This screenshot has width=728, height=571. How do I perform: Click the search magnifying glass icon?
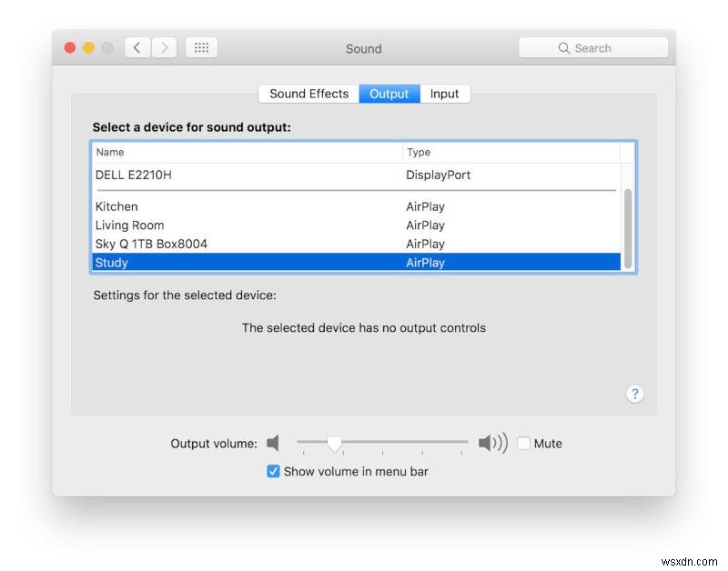pyautogui.click(x=565, y=47)
